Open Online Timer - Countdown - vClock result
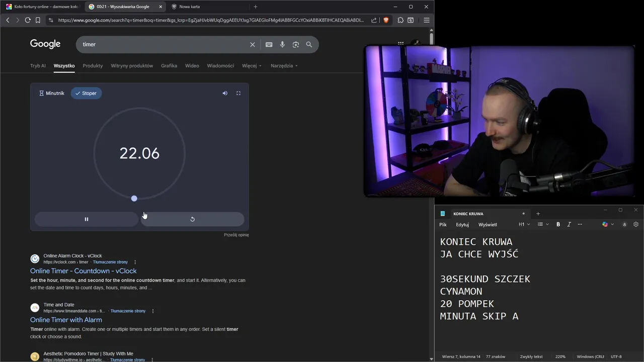The width and height of the screenshot is (644, 362). pos(83,271)
